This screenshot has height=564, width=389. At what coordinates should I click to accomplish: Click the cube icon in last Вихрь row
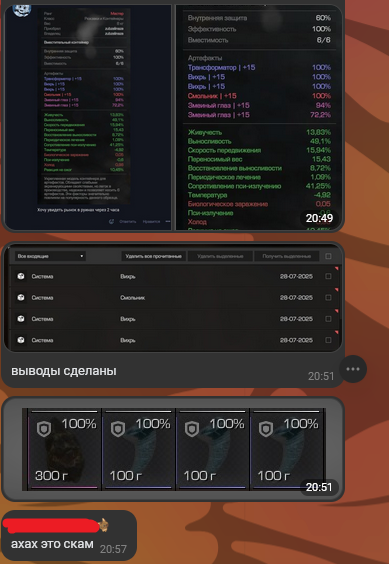[x=21, y=340]
